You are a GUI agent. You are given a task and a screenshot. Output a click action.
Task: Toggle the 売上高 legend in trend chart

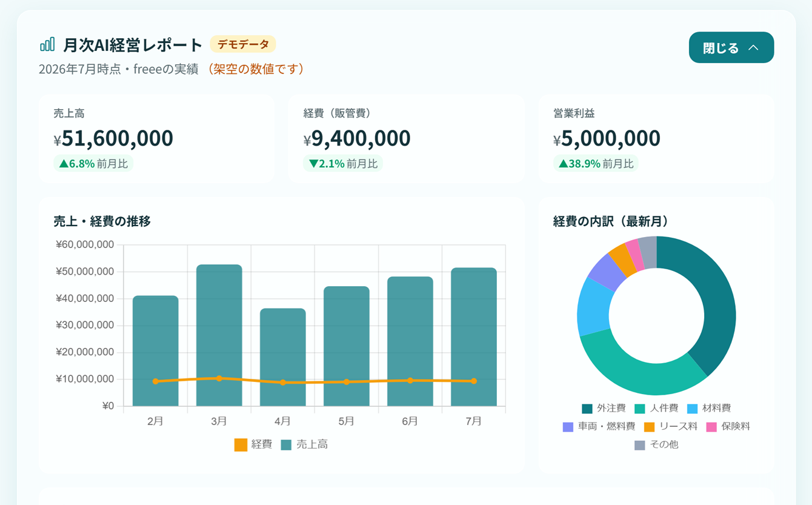point(304,444)
